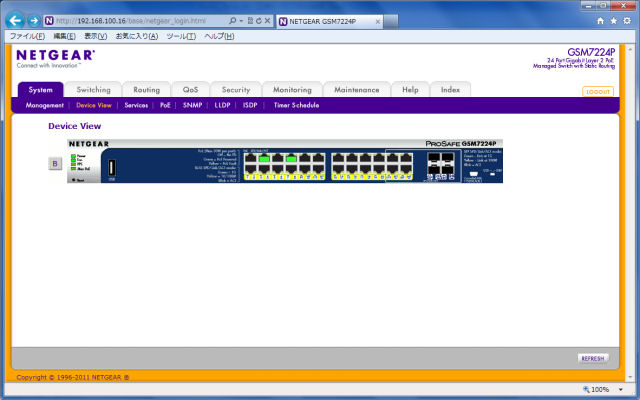Viewport: 640px width, 400px height.
Task: Click the Copyright 1996-2011 NETGEAR text
Action: 73,378
